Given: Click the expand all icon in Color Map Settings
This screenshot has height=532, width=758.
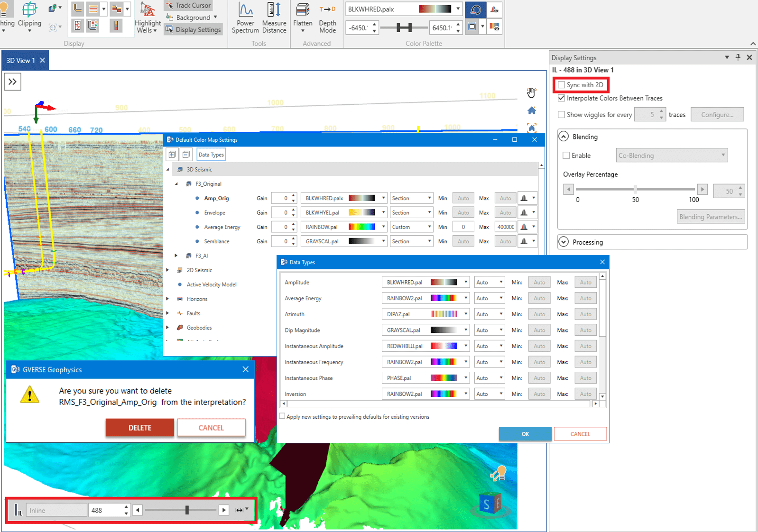Looking at the screenshot, I should click(172, 155).
